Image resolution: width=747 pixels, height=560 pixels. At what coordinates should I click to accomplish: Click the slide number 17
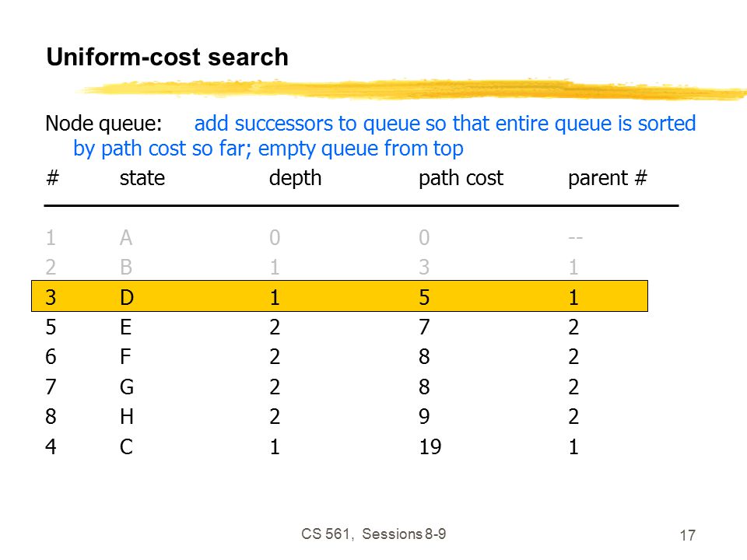click(687, 535)
